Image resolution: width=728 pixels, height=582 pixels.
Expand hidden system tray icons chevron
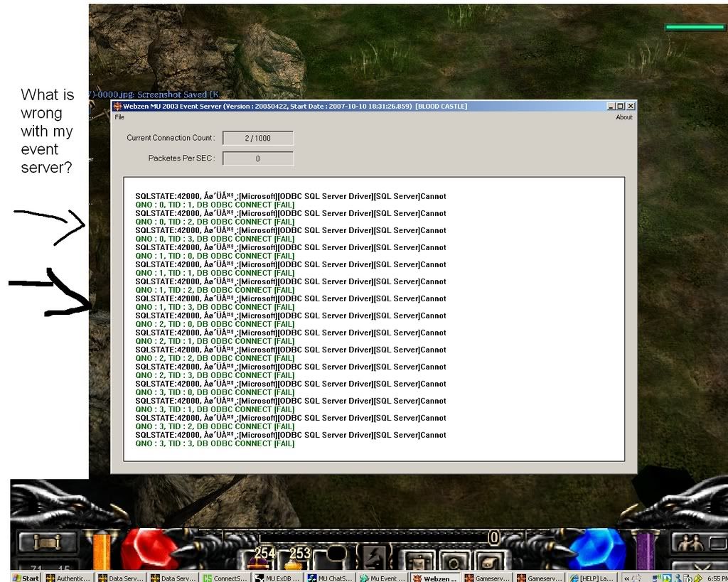coord(628,578)
